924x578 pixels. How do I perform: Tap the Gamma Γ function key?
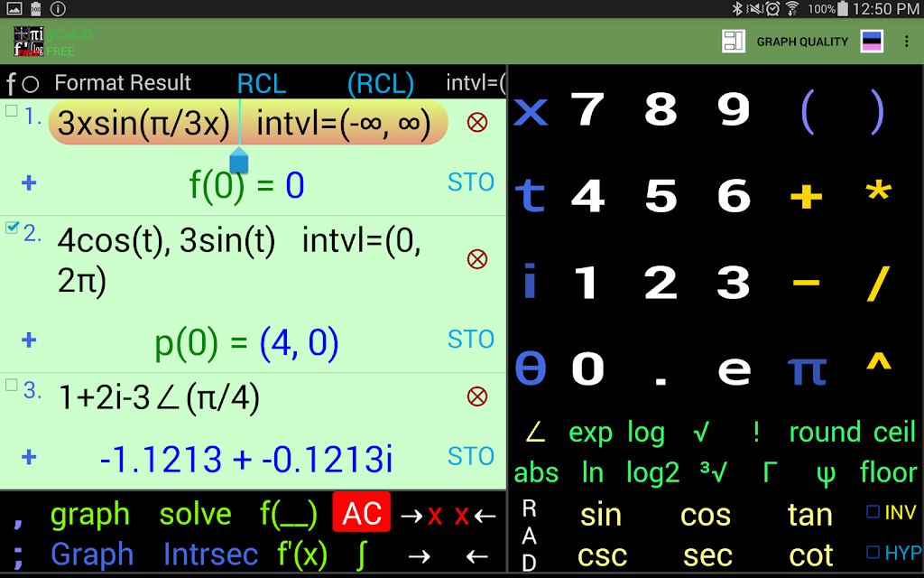(x=770, y=472)
